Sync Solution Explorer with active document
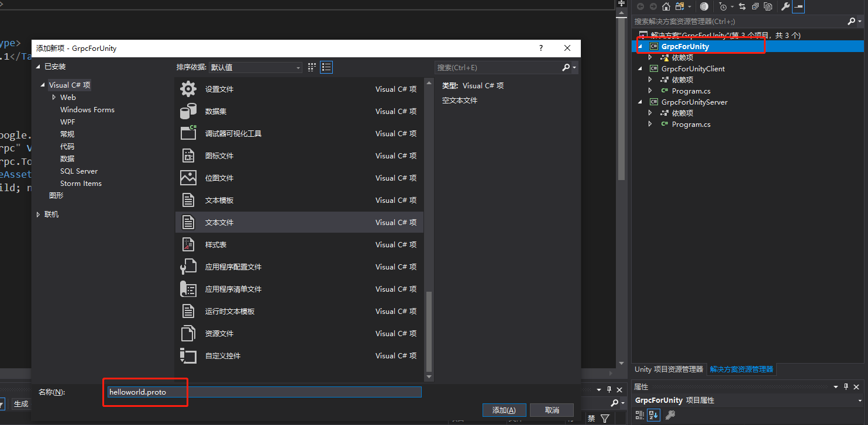 (x=742, y=6)
